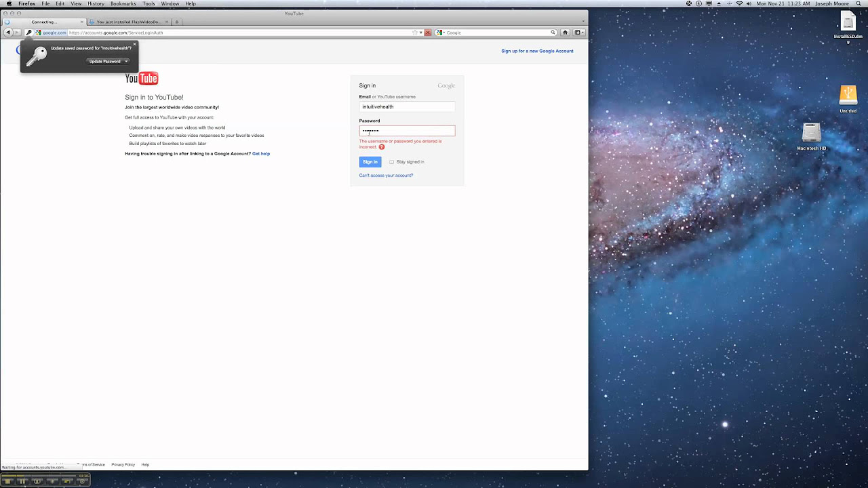The image size is (868, 488).
Task: Close the password notification popup
Action: point(134,44)
